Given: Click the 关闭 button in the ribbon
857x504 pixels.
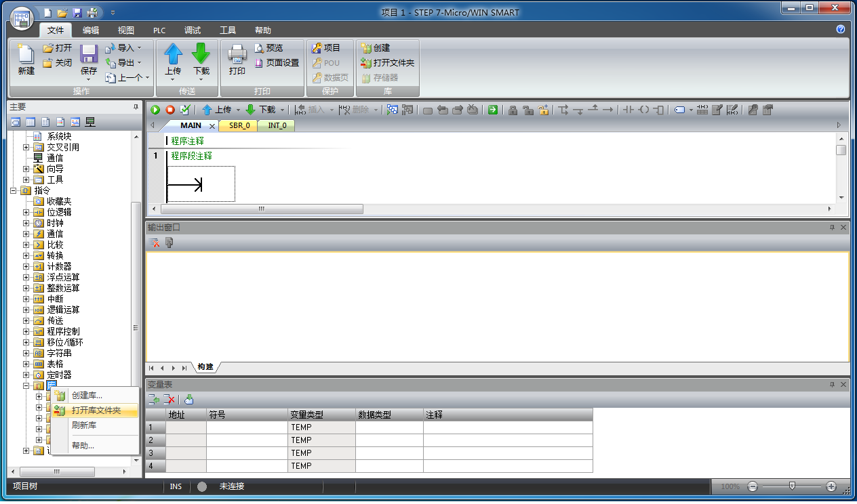Looking at the screenshot, I should coord(57,63).
